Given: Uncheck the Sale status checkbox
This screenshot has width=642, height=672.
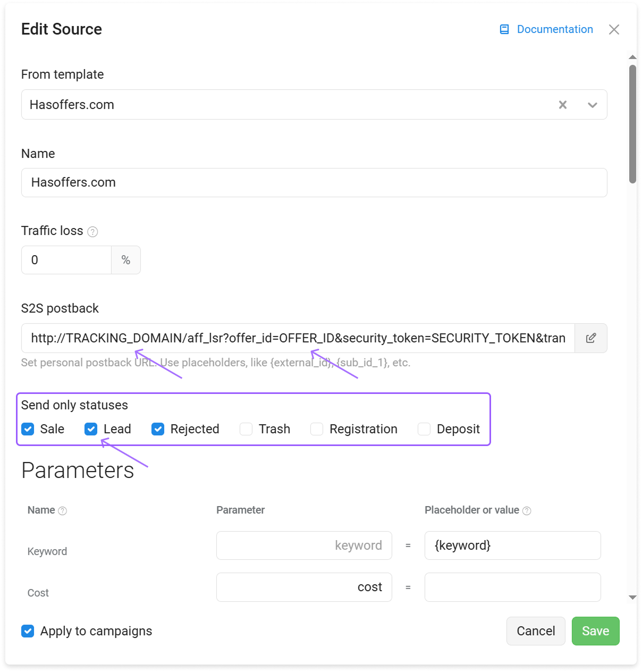Looking at the screenshot, I should tap(28, 429).
